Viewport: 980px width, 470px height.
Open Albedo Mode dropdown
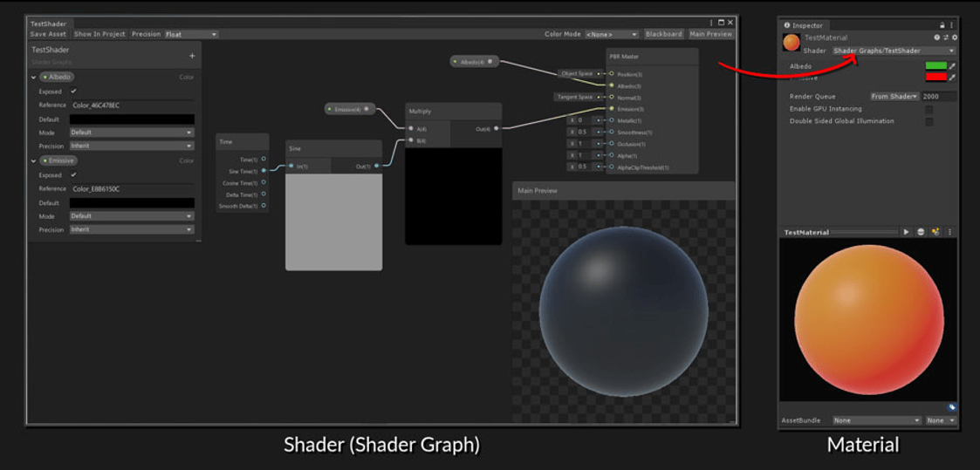tap(132, 133)
